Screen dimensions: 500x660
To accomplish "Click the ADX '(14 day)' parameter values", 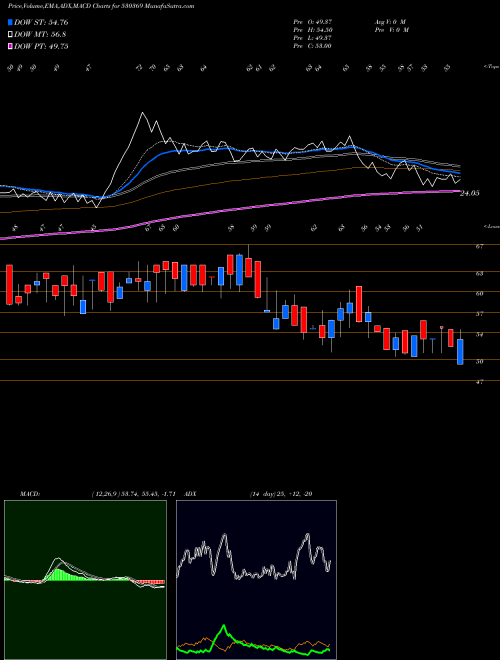I will [x=280, y=494].
